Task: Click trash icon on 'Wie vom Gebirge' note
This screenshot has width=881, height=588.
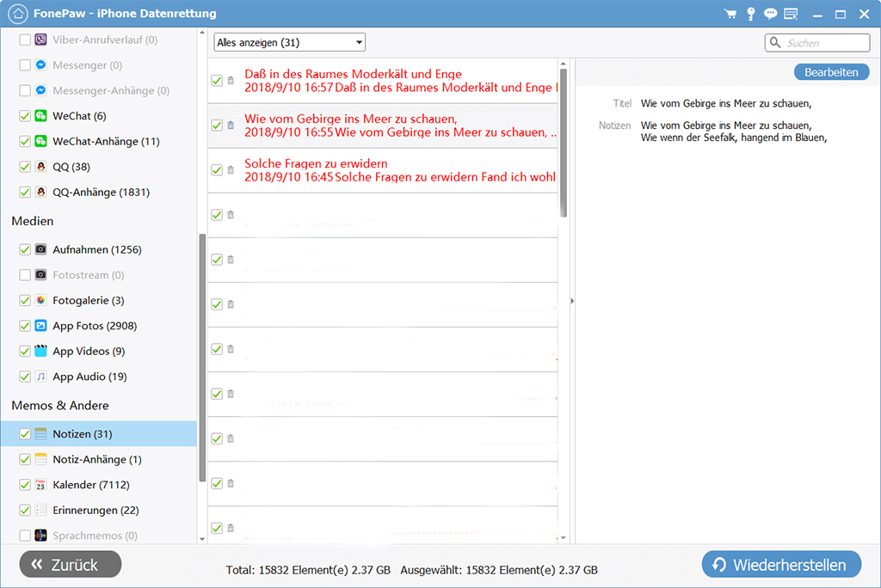Action: [x=231, y=125]
